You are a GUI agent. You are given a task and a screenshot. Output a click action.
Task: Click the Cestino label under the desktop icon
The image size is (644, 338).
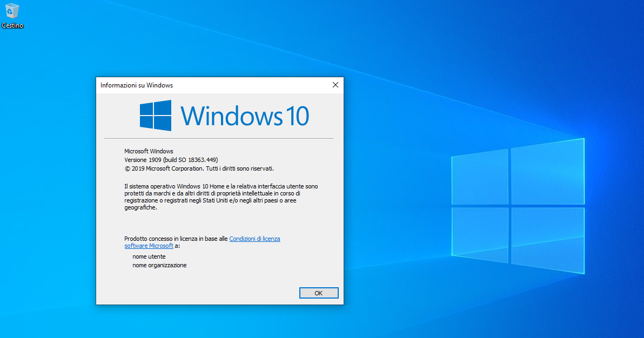point(12,25)
